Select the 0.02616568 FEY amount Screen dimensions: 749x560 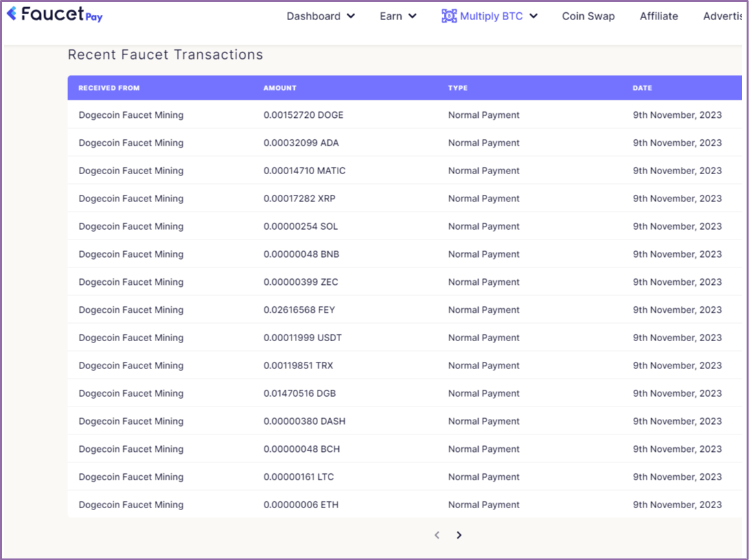[x=299, y=310]
